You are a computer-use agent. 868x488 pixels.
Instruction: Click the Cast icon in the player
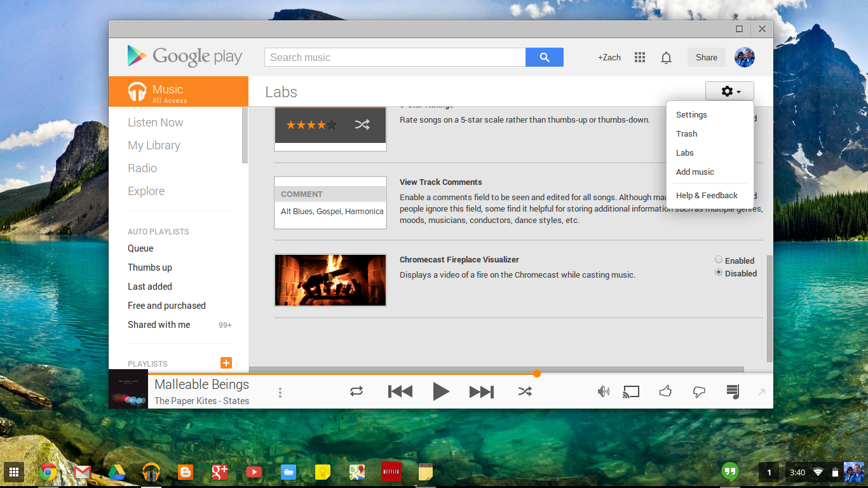coord(631,391)
